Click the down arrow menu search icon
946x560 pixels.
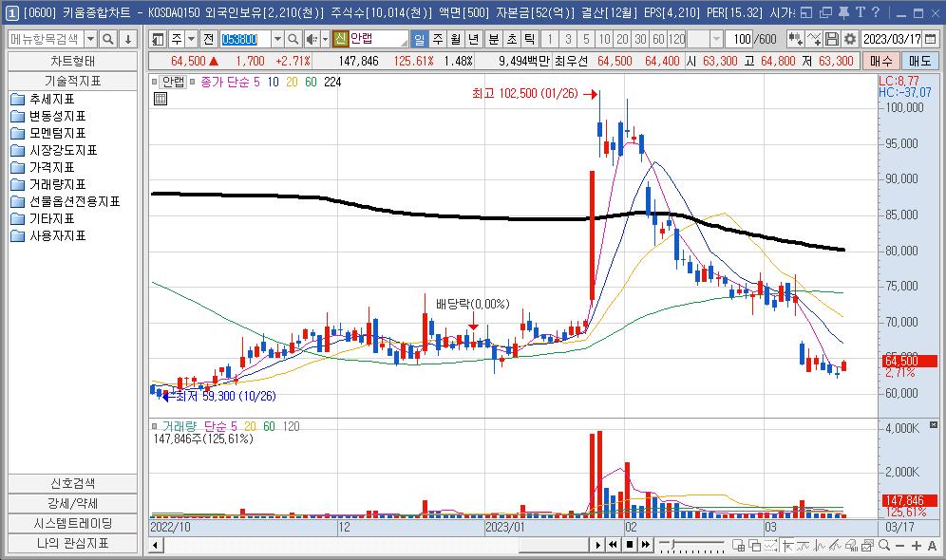pos(128,39)
